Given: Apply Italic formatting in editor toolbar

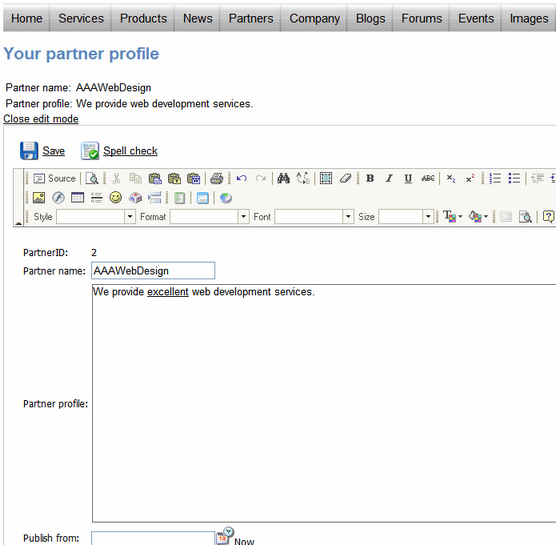Looking at the screenshot, I should [389, 178].
